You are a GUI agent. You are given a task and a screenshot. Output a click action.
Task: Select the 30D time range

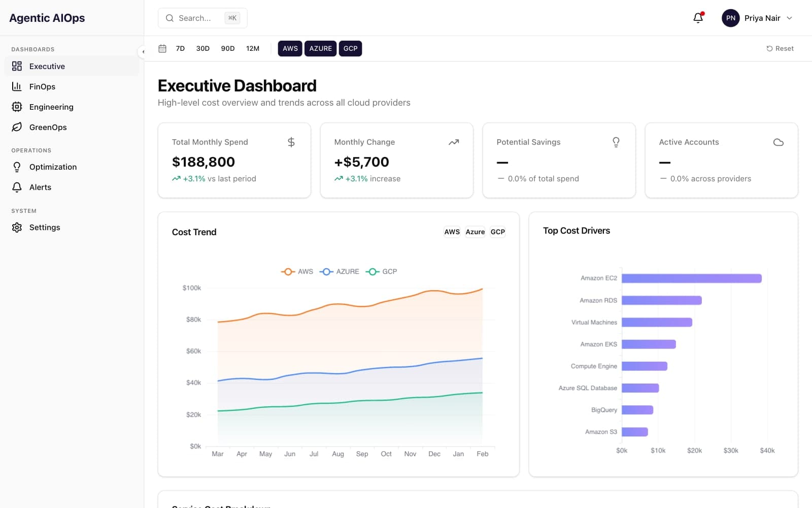pos(203,48)
